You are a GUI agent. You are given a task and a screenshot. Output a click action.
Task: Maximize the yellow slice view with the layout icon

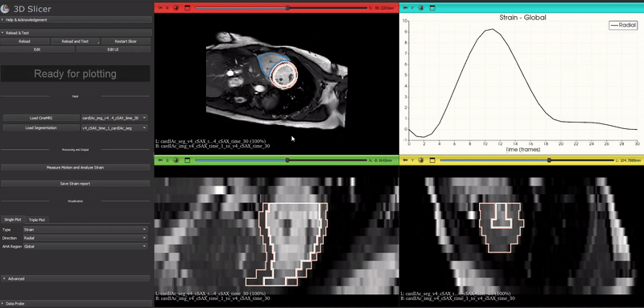pyautogui.click(x=432, y=160)
